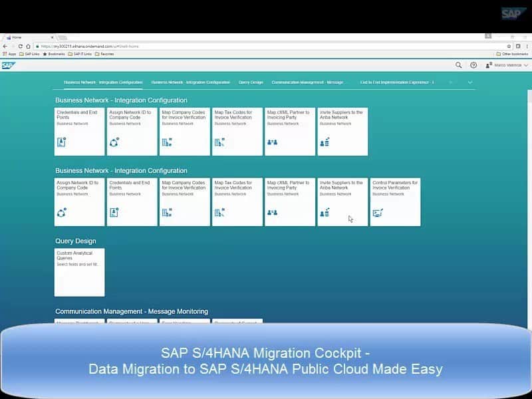Switch to the Query Design tab
Image resolution: width=532 pixels, height=399 pixels.
tap(251, 82)
